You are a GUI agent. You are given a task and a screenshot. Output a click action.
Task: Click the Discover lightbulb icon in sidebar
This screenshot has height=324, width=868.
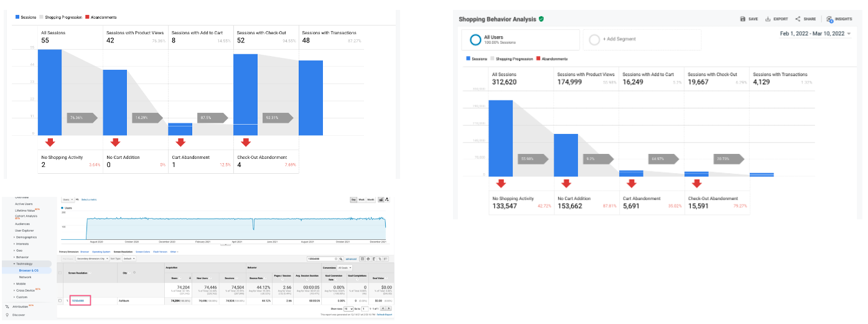pyautogui.click(x=7, y=315)
